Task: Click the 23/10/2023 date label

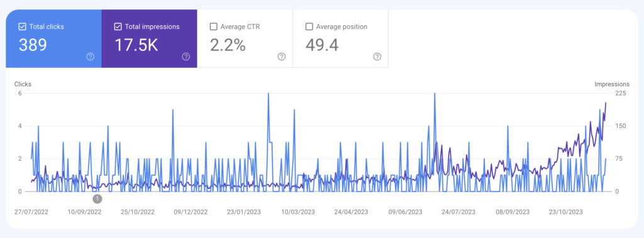Action: point(565,212)
